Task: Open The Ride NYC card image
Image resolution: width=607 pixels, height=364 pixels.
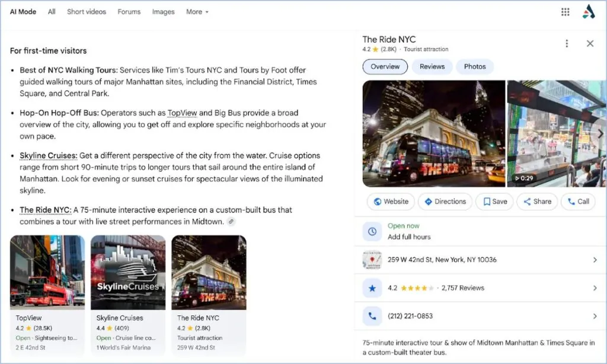Action: pos(209,273)
